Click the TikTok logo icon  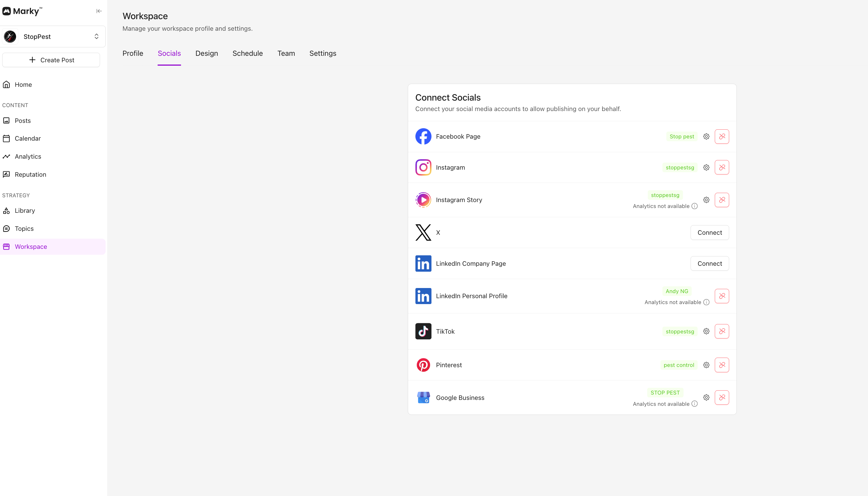pos(423,331)
